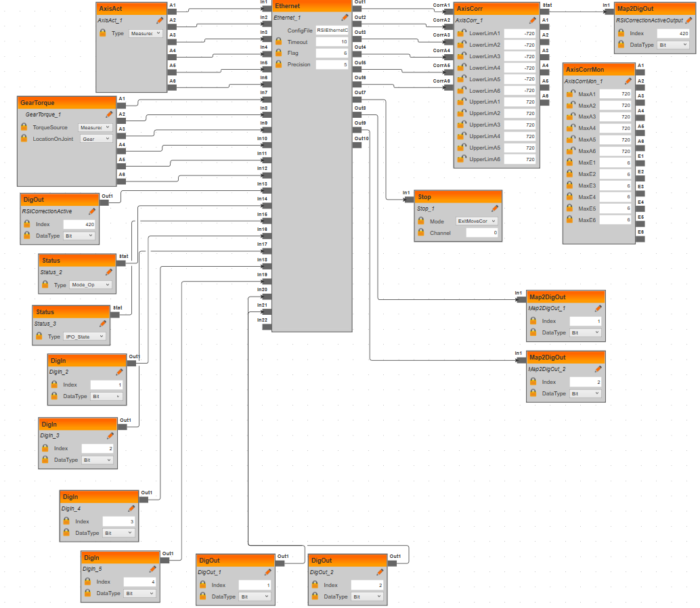700x608 pixels.
Task: Open GearTorque LocationOnJoint Gear dropdown
Action: click(95, 139)
